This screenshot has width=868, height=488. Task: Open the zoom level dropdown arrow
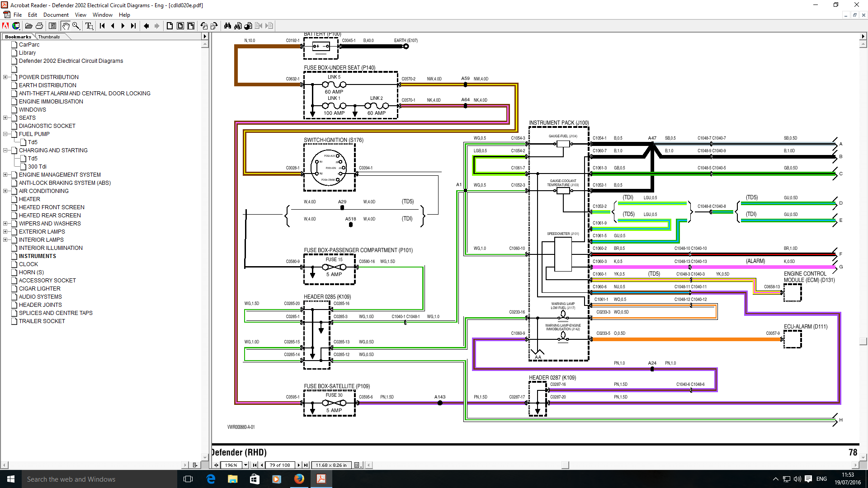[246, 465]
